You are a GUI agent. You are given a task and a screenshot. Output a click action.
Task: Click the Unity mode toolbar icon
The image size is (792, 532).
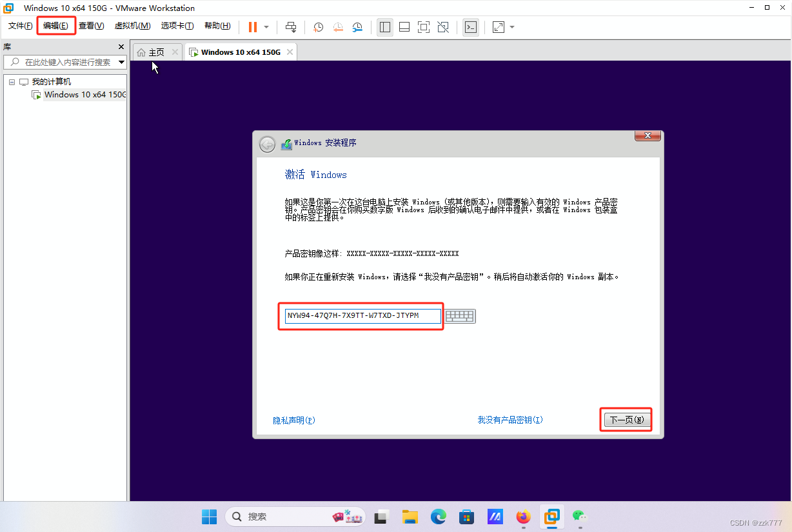443,27
